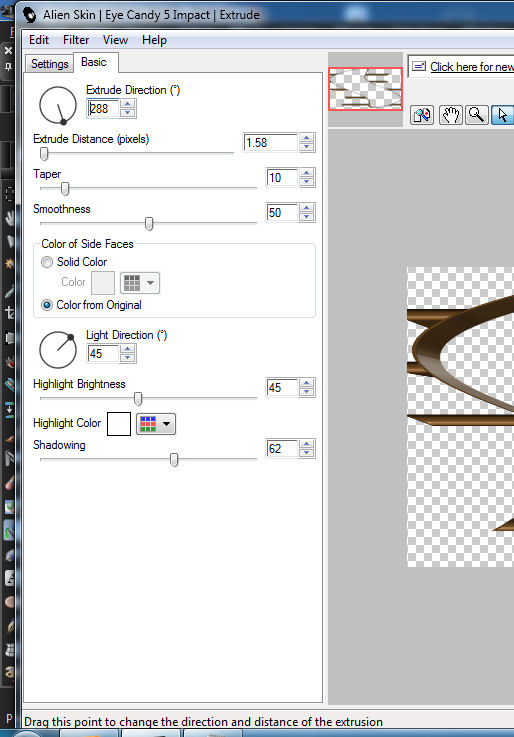Image resolution: width=514 pixels, height=737 pixels.
Task: Click the Light Direction angle dial
Action: [58, 350]
